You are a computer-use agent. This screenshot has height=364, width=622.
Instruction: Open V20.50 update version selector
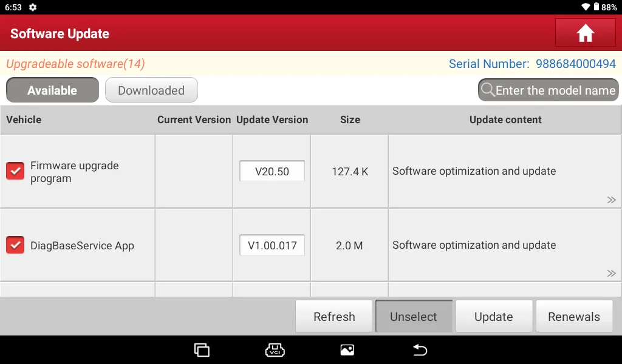tap(272, 171)
